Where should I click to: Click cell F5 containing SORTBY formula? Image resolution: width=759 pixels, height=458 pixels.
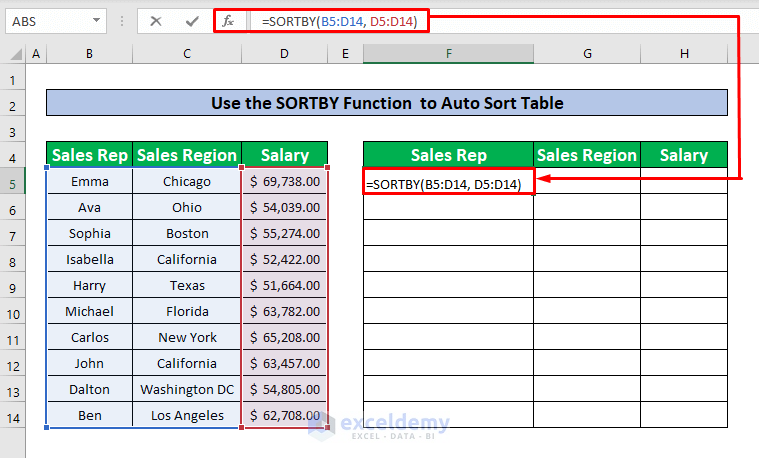[x=448, y=183]
